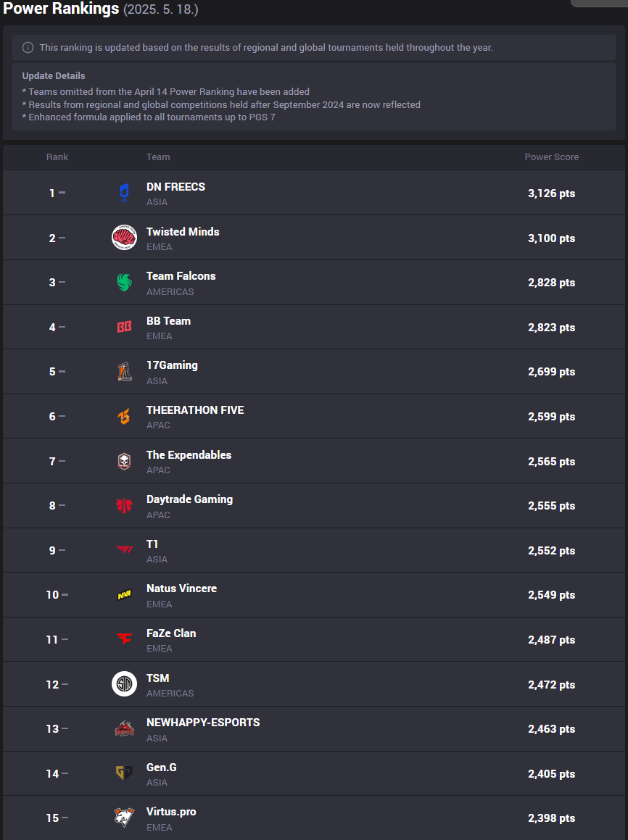Open the NEWHAPPY-ESPORTS team name link
Image resolution: width=628 pixels, height=840 pixels.
[203, 723]
